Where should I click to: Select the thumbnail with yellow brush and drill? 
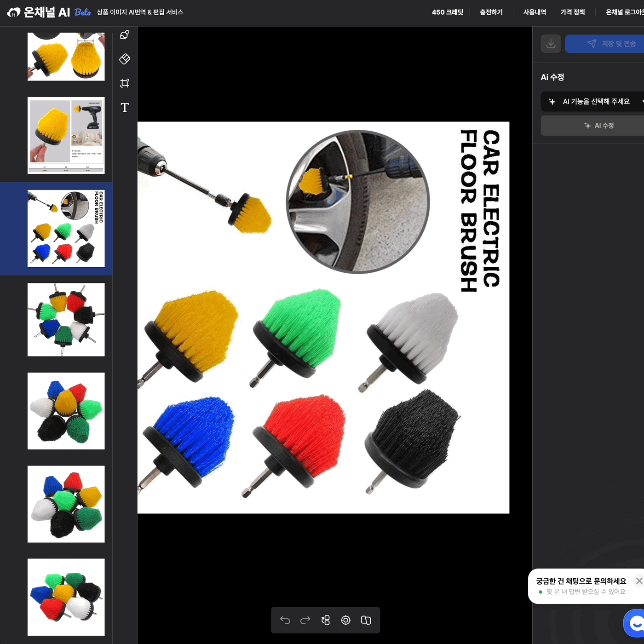pos(66,136)
